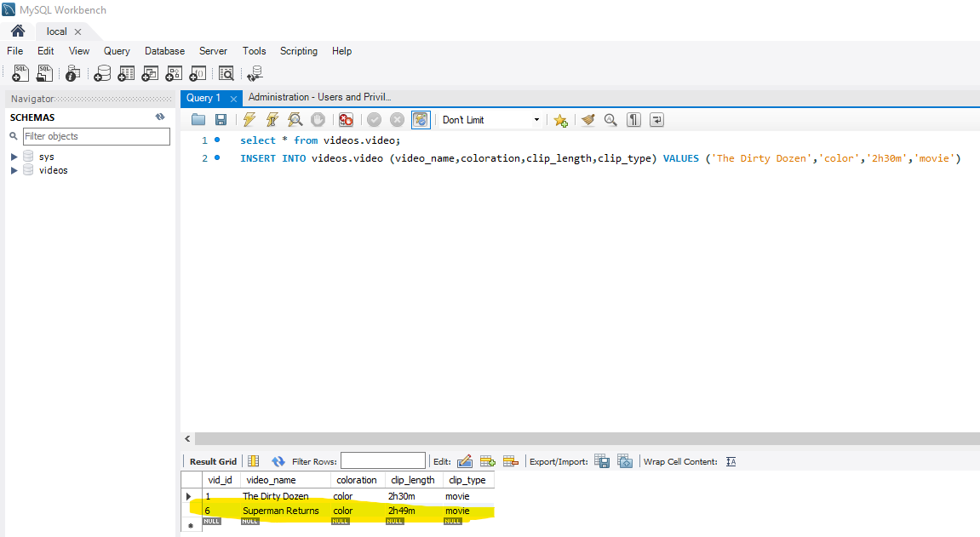Toggle auto-commit mode button
Screen dimensions: 980x537
point(421,120)
